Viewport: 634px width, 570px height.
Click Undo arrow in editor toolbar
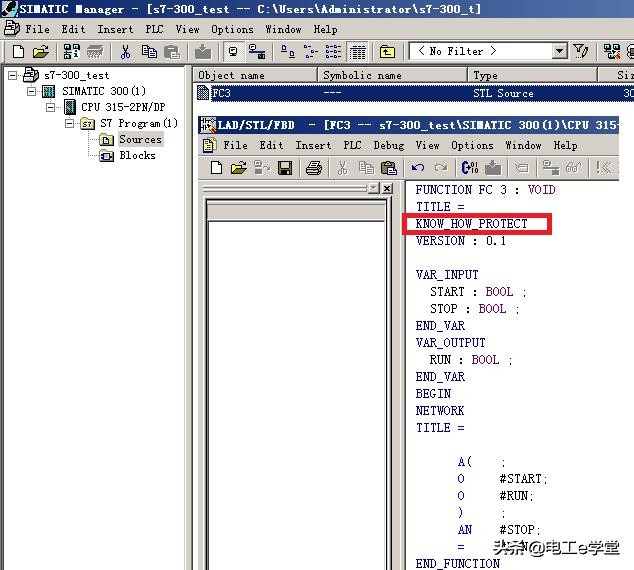[418, 168]
